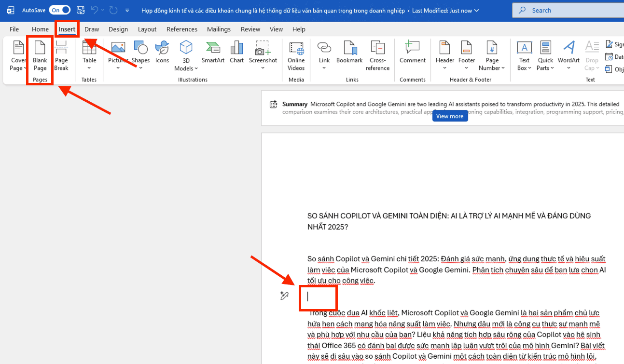Turn off AutoSave

coord(59,10)
